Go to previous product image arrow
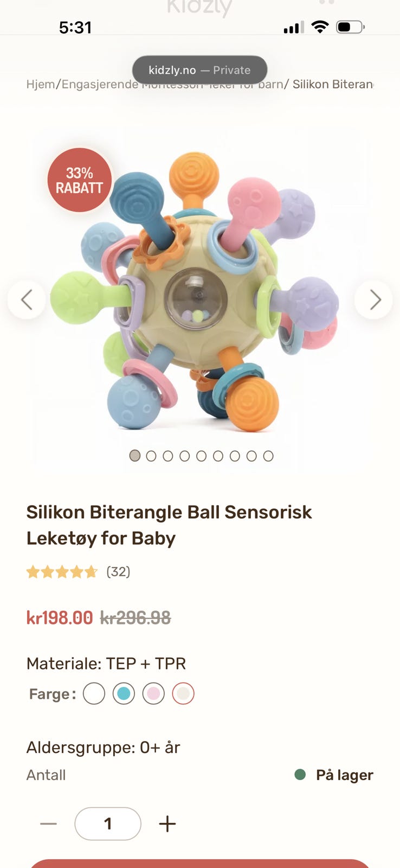Screen dimensions: 400x868 point(27,299)
